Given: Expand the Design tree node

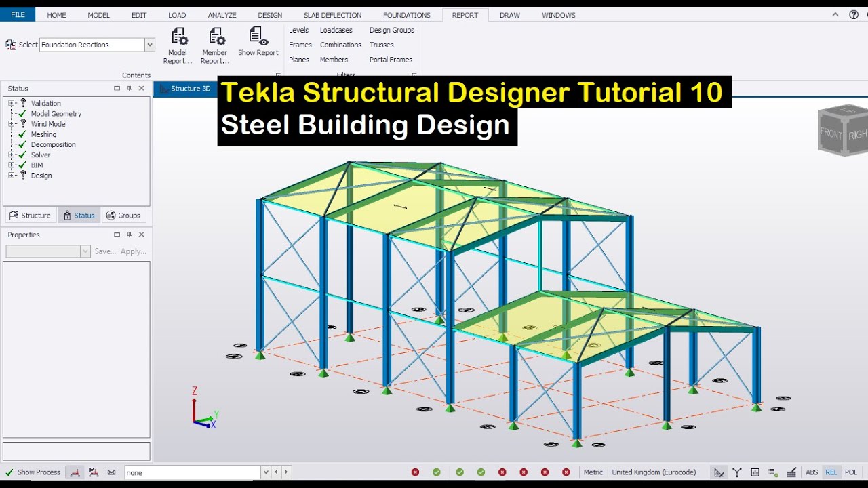Looking at the screenshot, I should 12,176.
